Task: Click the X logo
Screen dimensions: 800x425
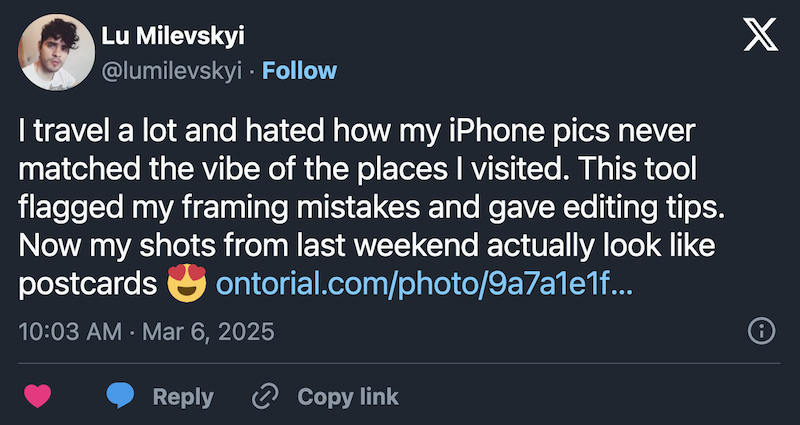Action: 762,36
